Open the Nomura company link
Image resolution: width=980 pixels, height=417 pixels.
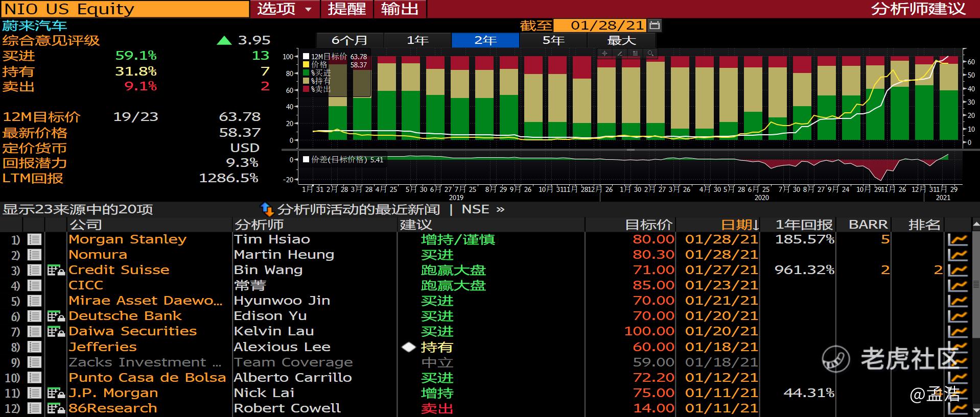click(98, 255)
